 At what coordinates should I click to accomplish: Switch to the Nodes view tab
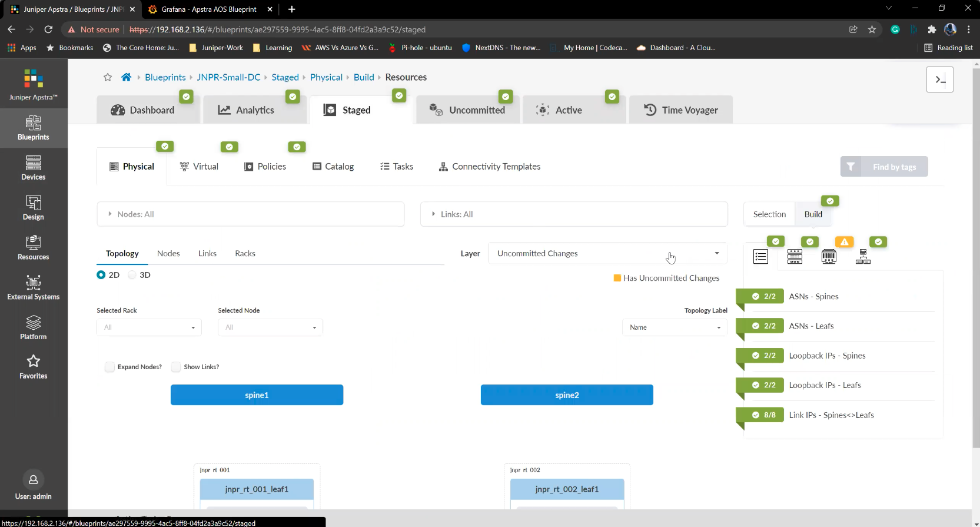(x=168, y=253)
